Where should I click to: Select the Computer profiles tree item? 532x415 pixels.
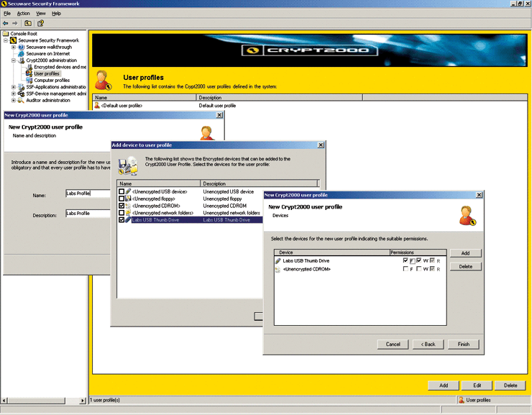pos(52,81)
